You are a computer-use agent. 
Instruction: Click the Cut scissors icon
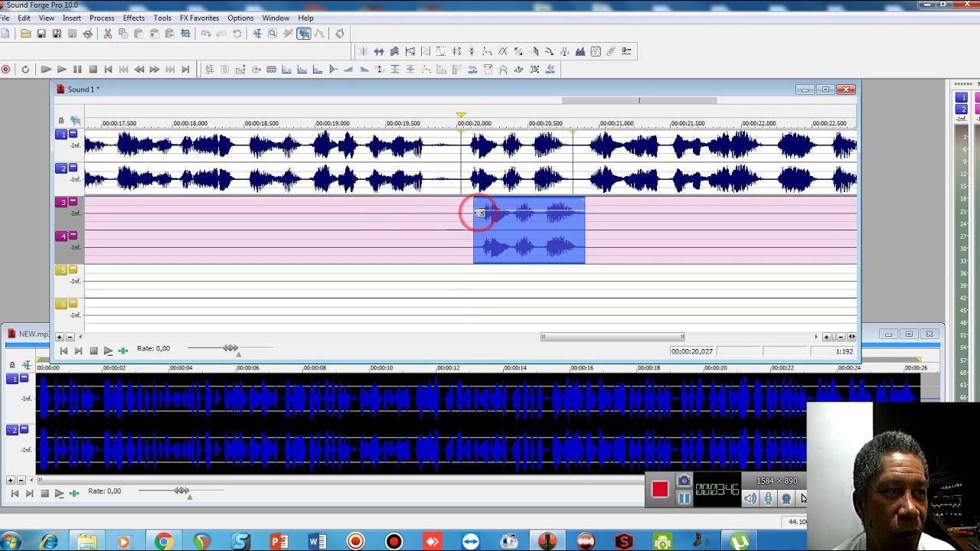click(x=108, y=34)
